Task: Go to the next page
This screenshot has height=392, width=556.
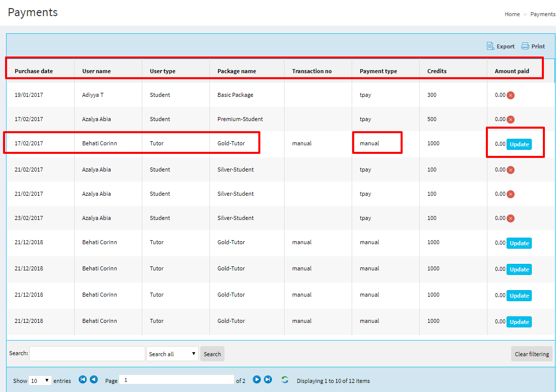Action: point(257,380)
